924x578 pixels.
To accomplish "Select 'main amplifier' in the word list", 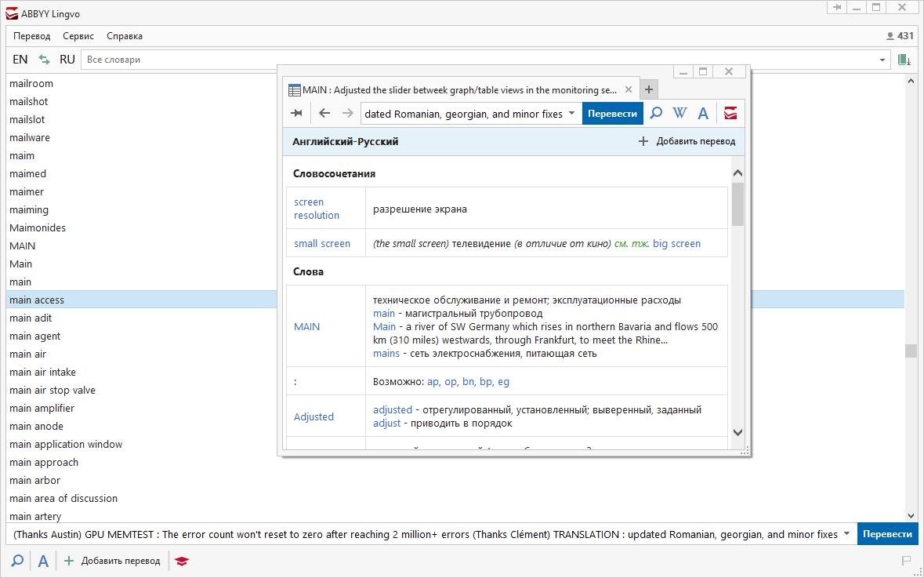I will pyautogui.click(x=42, y=408).
